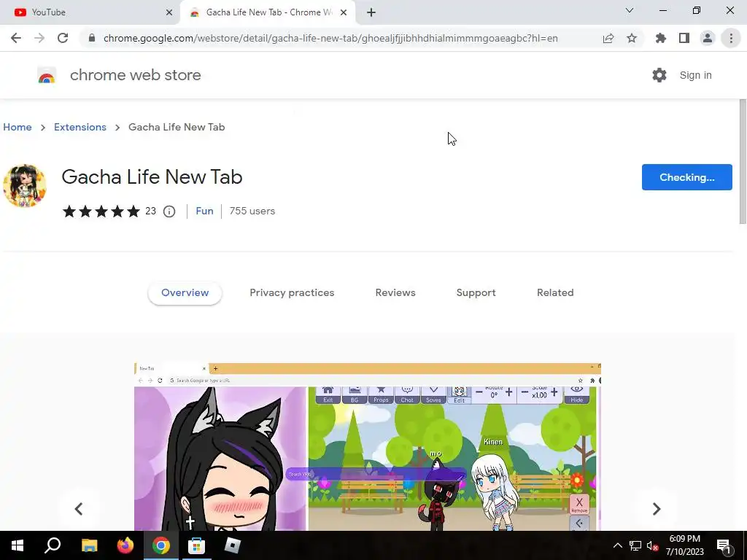Open File Explorer from taskbar
The image size is (747, 560).
(x=89, y=545)
